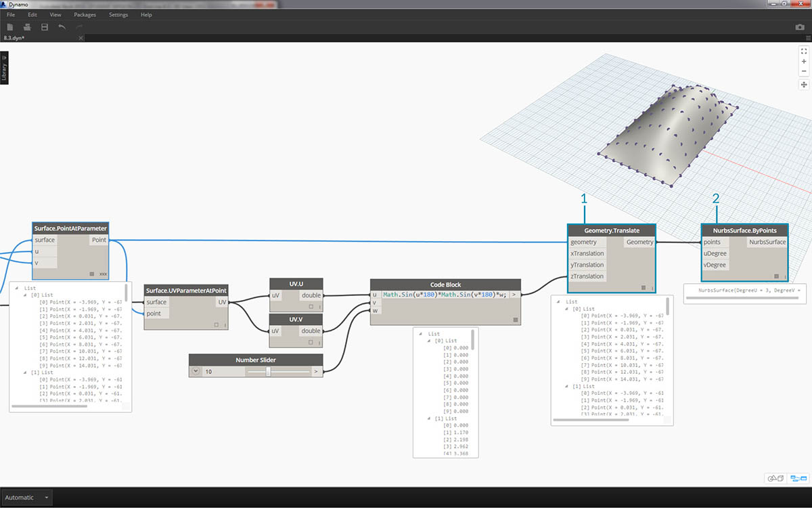Viewport: 812px width, 508px height.
Task: Expand the Number Slider settings chevron
Action: [x=196, y=371]
